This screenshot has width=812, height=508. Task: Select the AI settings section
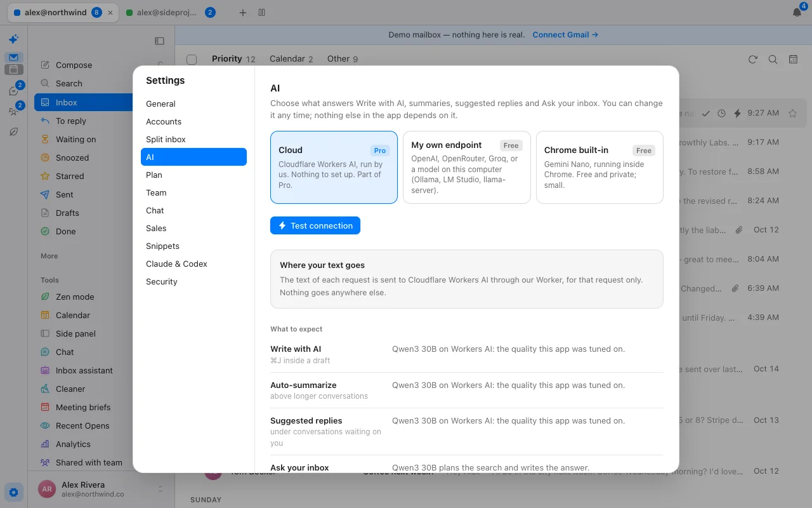(x=193, y=157)
